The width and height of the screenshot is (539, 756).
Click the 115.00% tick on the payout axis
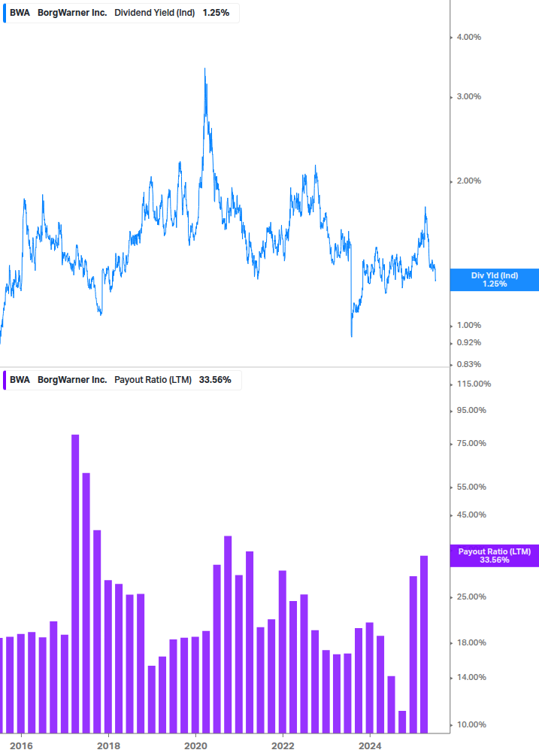click(x=474, y=384)
